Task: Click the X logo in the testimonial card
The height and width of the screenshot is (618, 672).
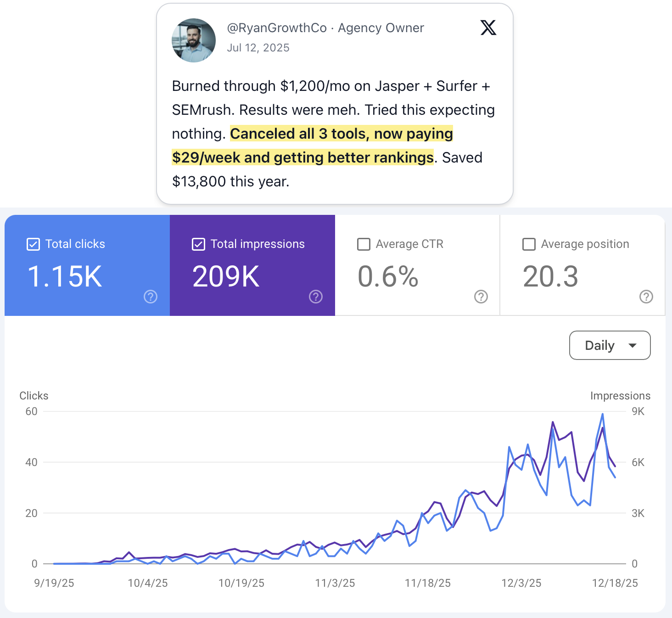Action: tap(488, 28)
